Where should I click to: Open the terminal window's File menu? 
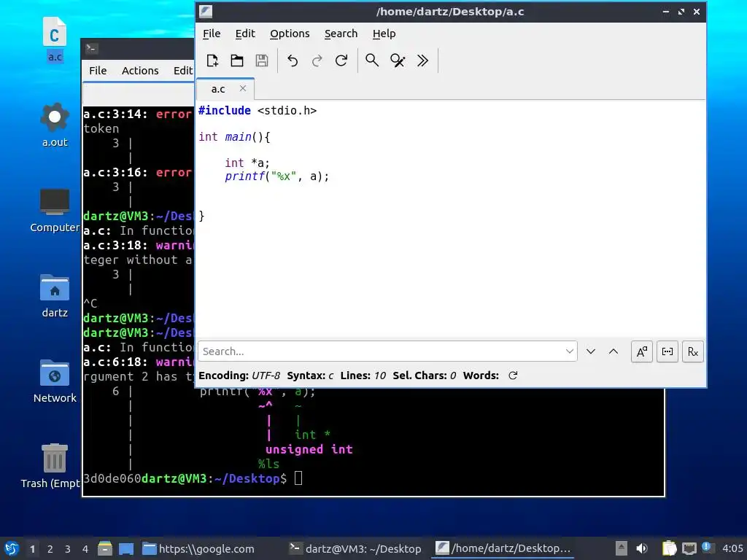98,71
